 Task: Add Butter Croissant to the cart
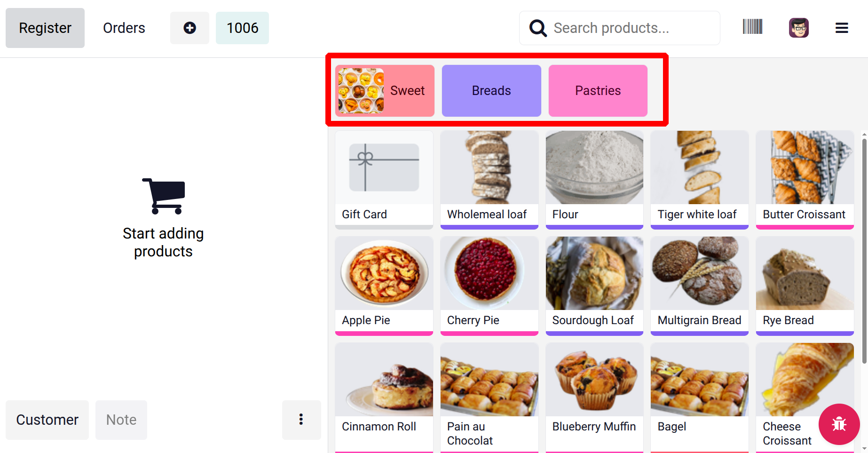coord(805,180)
